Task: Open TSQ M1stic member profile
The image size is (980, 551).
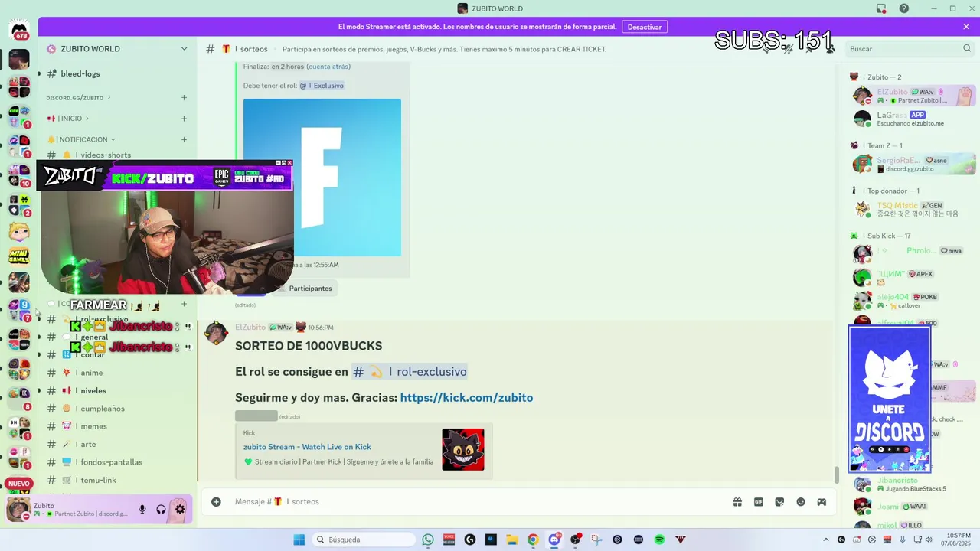Action: [911, 210]
